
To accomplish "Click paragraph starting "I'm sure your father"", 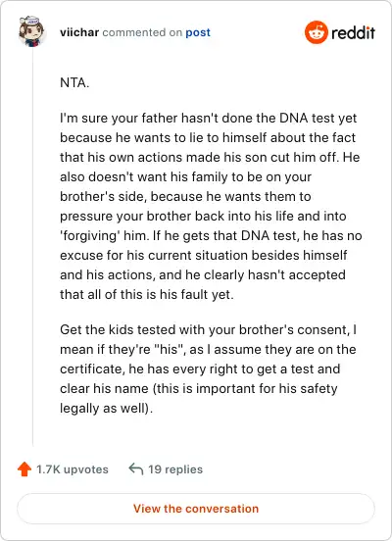I will click(211, 207).
